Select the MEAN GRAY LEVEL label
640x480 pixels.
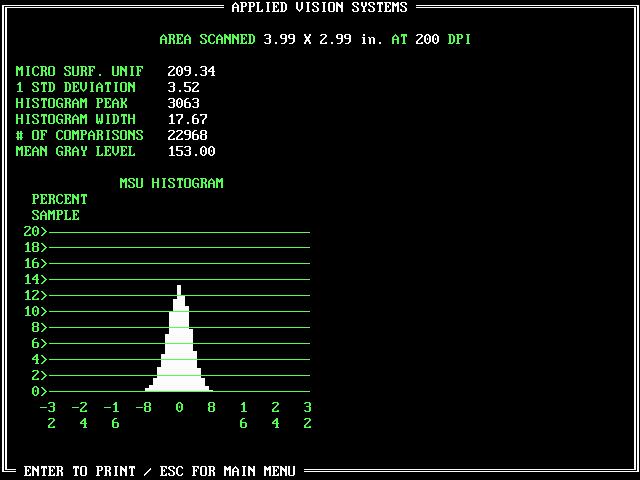(x=76, y=151)
